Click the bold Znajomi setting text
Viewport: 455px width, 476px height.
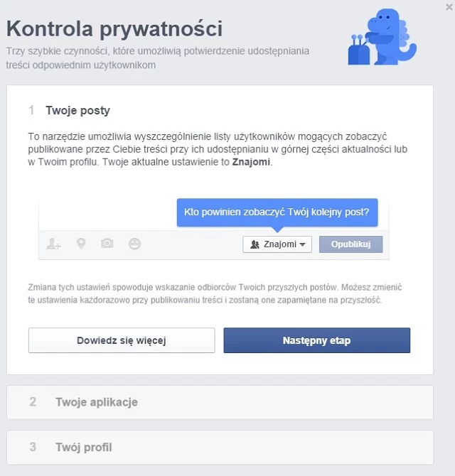(x=251, y=162)
